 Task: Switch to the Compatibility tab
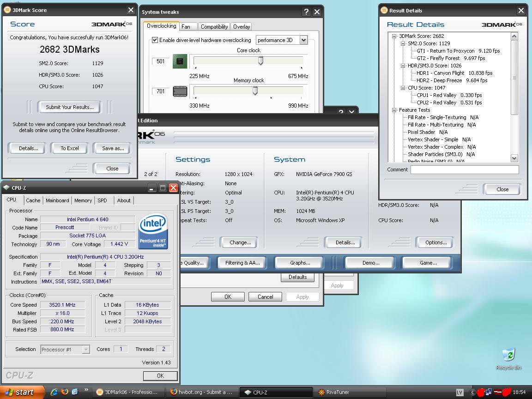(x=214, y=26)
